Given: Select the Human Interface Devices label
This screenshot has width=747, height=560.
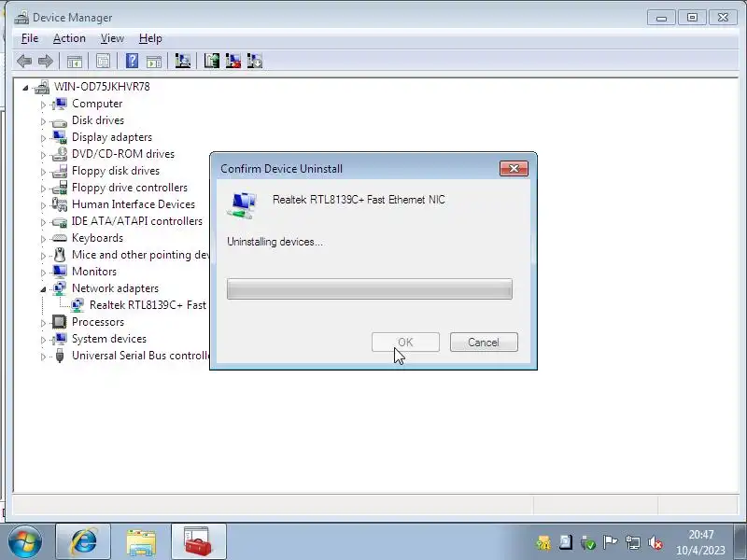Looking at the screenshot, I should pyautogui.click(x=134, y=204).
